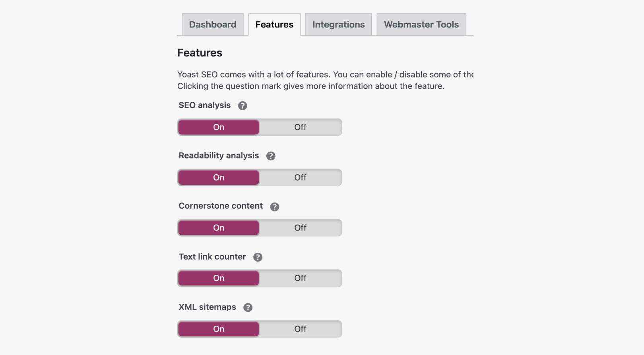The height and width of the screenshot is (355, 644).
Task: Click the Features section heading
Action: pos(200,53)
